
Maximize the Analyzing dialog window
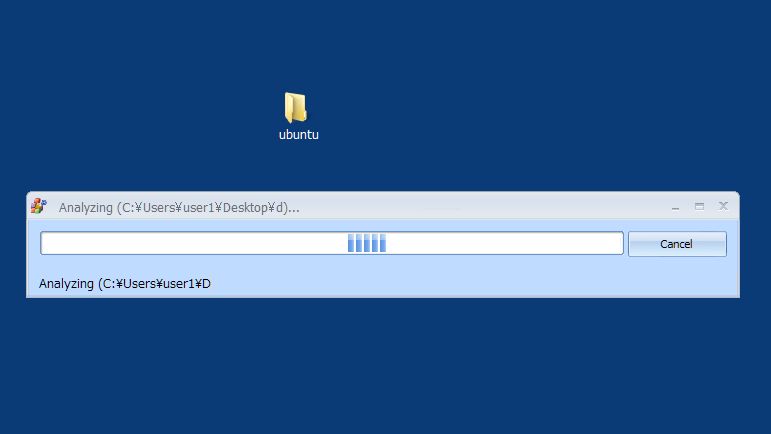click(x=699, y=206)
